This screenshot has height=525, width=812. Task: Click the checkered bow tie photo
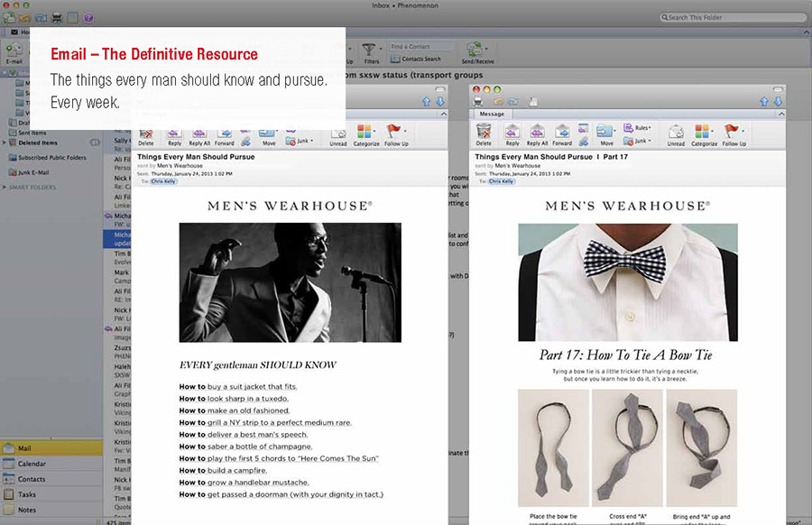tap(628, 282)
